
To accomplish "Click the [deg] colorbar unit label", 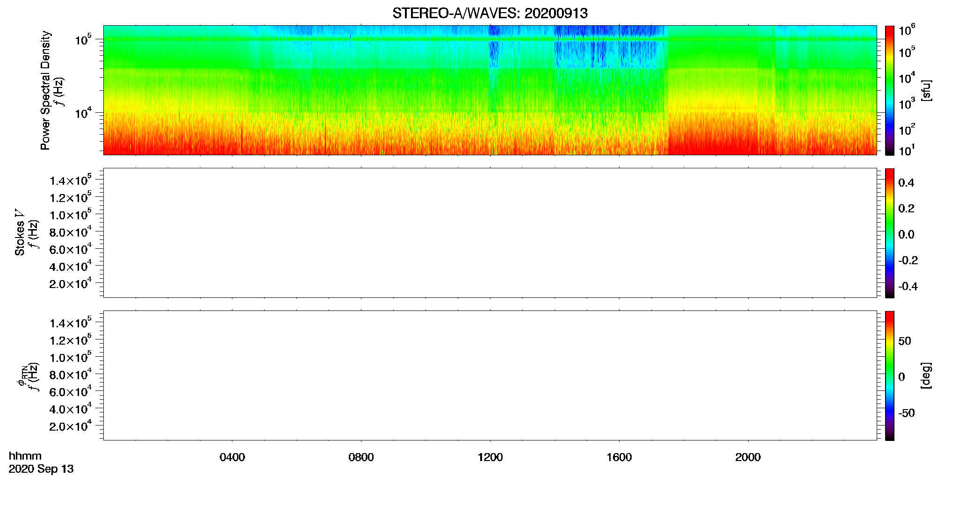I will pos(926,375).
